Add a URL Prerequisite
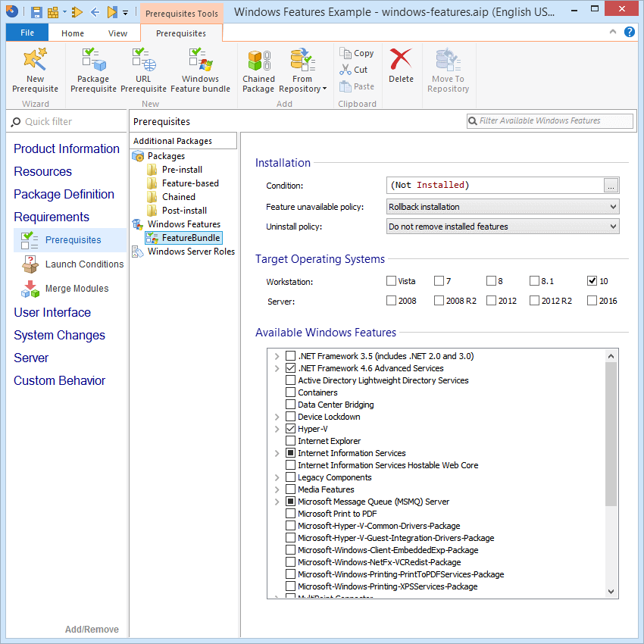The width and height of the screenshot is (644, 644). (x=142, y=68)
